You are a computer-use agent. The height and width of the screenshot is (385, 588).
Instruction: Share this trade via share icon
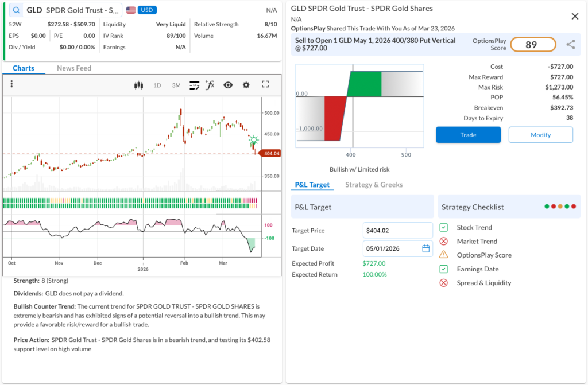(570, 45)
